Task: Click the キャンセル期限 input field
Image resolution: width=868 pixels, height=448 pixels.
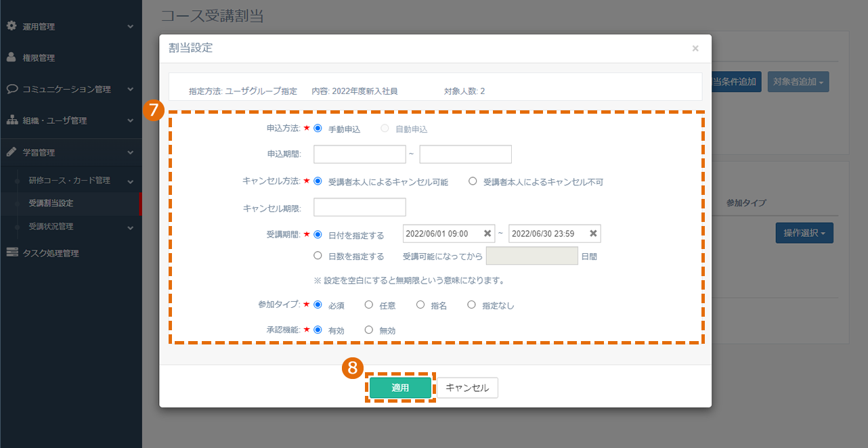Action: coord(360,207)
